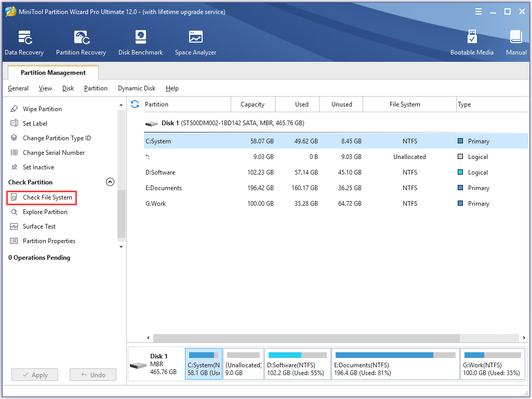This screenshot has width=532, height=399.
Task: Select E:Documents(NTFS) block in disk map
Action: point(395,364)
